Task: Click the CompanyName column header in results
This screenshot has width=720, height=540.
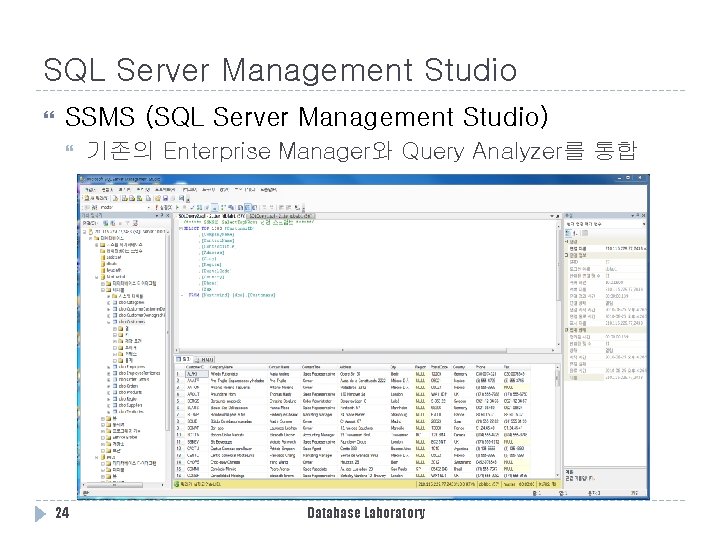Action: 238,367
